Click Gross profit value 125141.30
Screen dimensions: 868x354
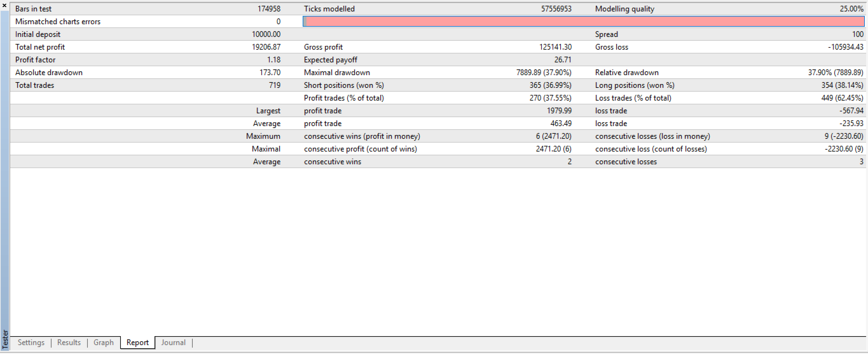click(x=555, y=47)
